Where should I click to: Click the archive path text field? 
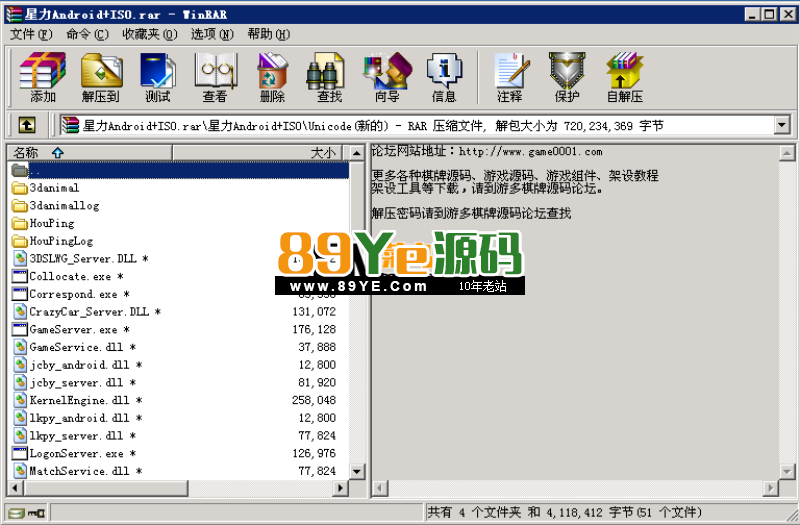coord(416,125)
